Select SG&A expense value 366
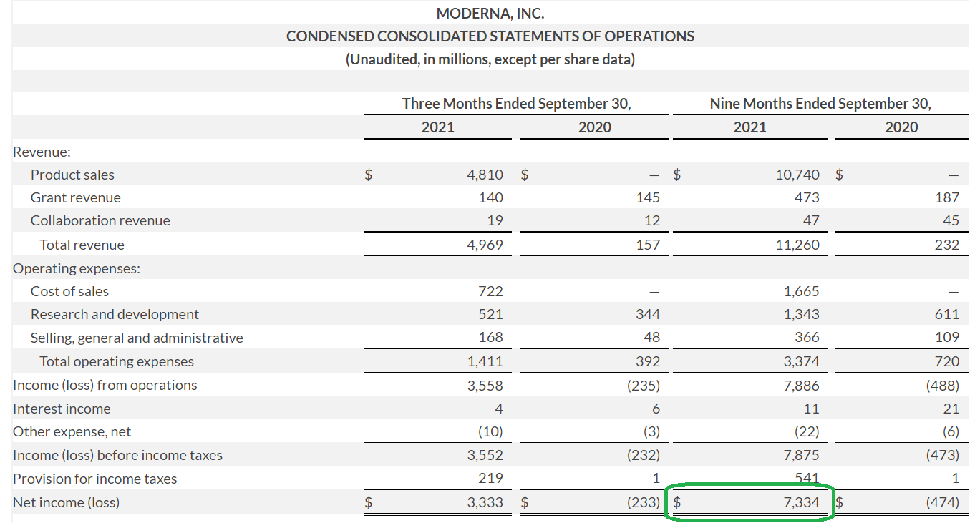 click(x=807, y=337)
